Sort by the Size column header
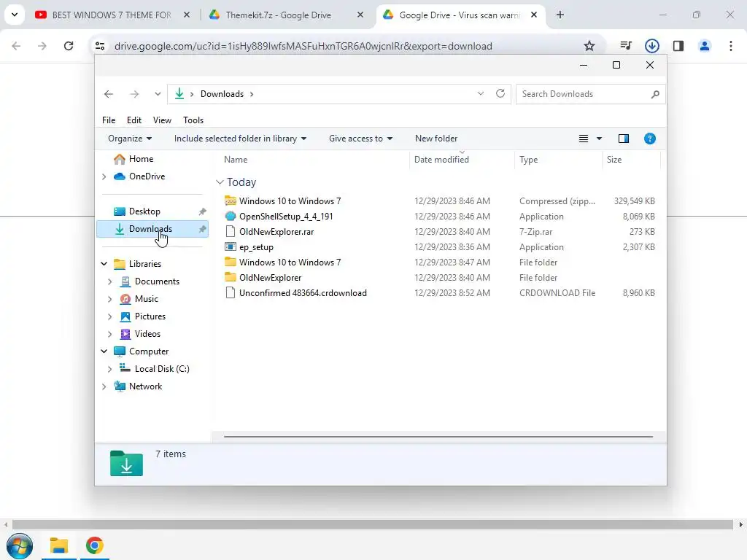Viewport: 747px width, 560px height. [614, 160]
